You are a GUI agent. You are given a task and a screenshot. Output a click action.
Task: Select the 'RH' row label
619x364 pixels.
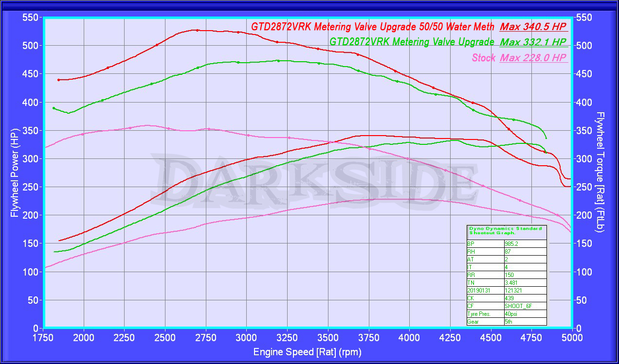(471, 252)
